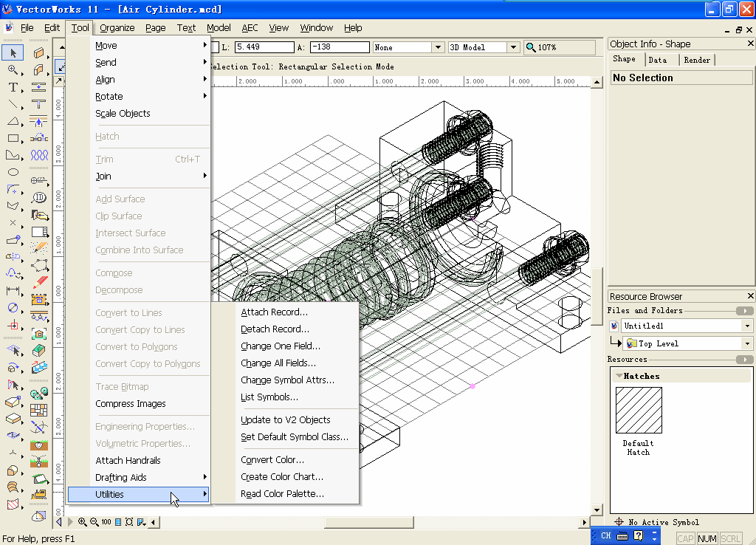Open the AEC menu

pyautogui.click(x=250, y=28)
